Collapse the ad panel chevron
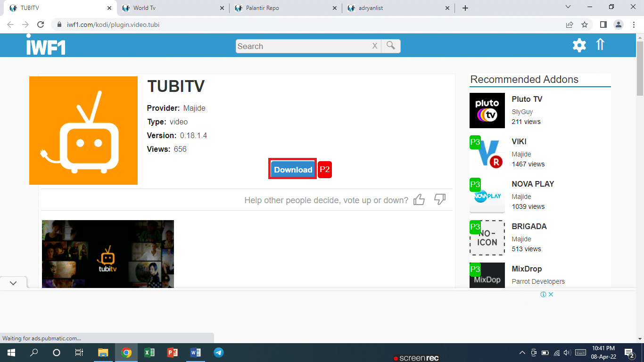 click(13, 283)
